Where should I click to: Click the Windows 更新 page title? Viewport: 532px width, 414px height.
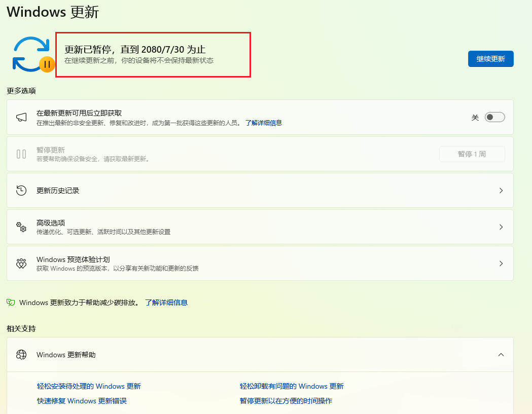click(53, 12)
